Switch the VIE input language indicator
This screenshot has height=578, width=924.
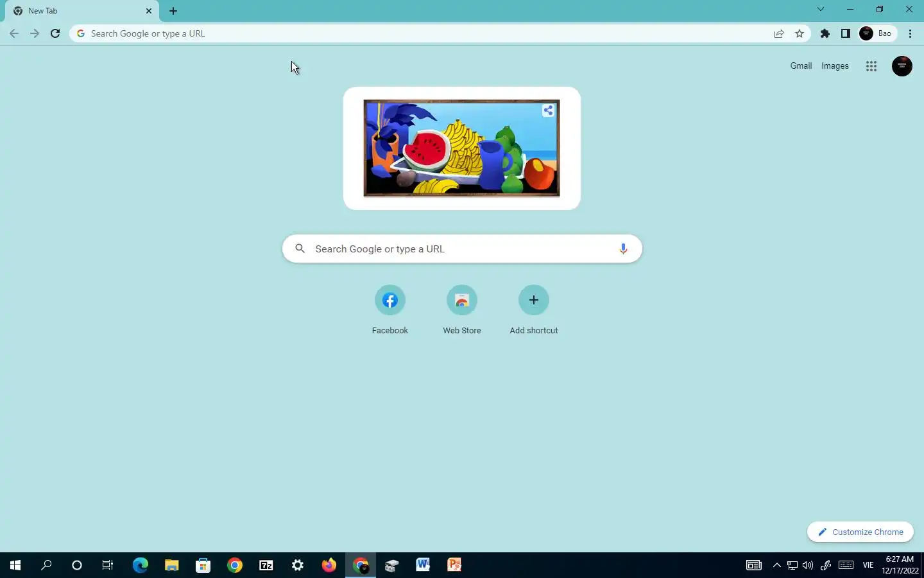[868, 565]
